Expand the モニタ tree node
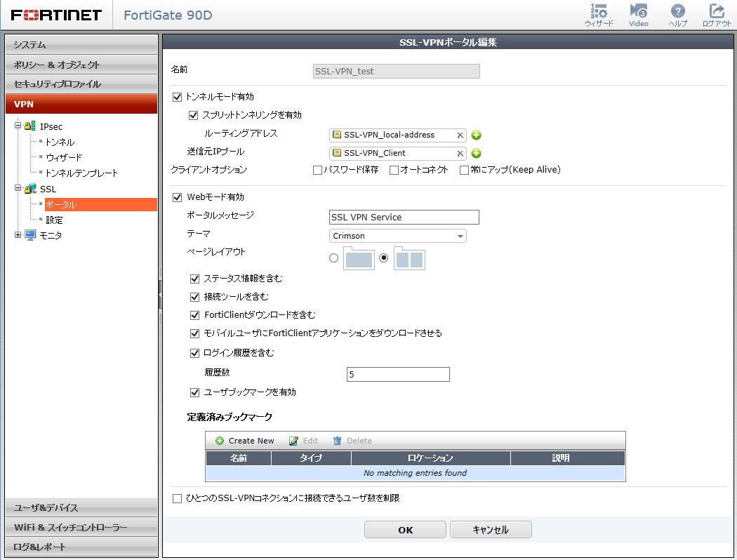This screenshot has height=560, width=737. 18,234
